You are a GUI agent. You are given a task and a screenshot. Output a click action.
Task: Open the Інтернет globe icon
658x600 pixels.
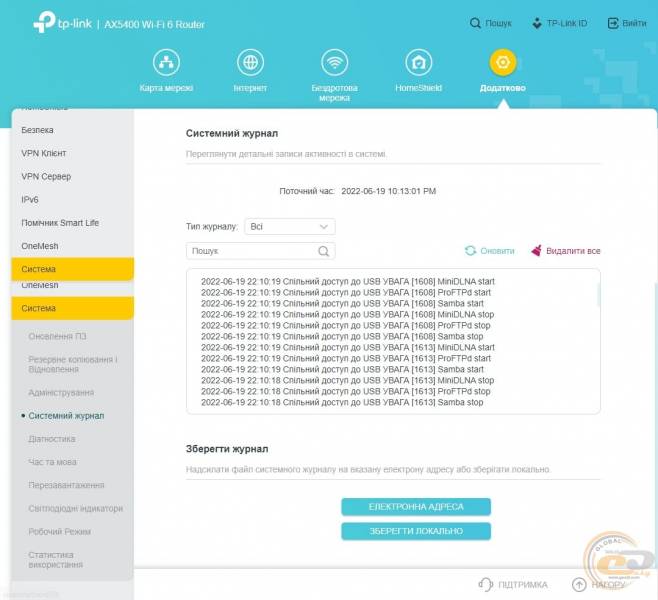(x=251, y=63)
